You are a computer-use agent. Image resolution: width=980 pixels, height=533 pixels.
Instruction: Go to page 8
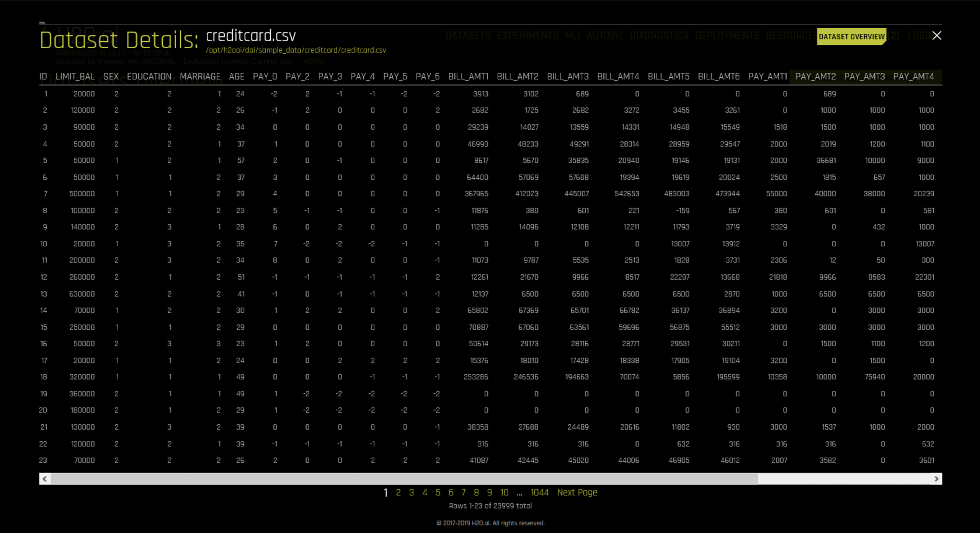click(476, 492)
